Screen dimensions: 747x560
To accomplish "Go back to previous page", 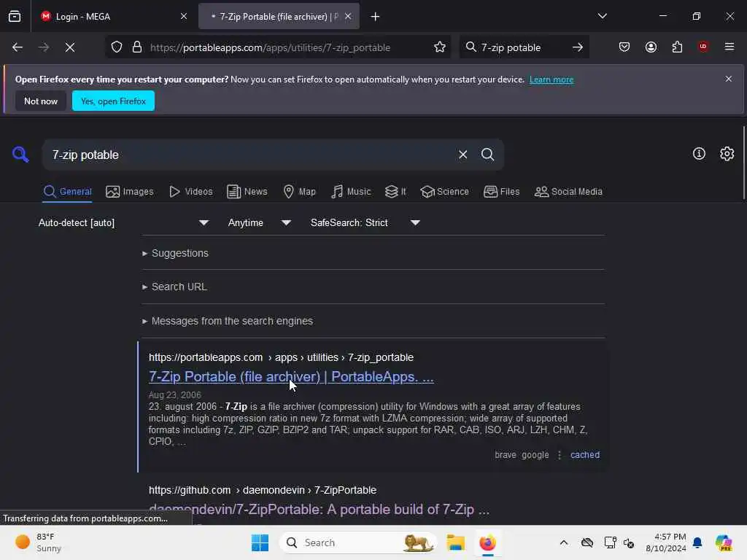I will point(18,47).
